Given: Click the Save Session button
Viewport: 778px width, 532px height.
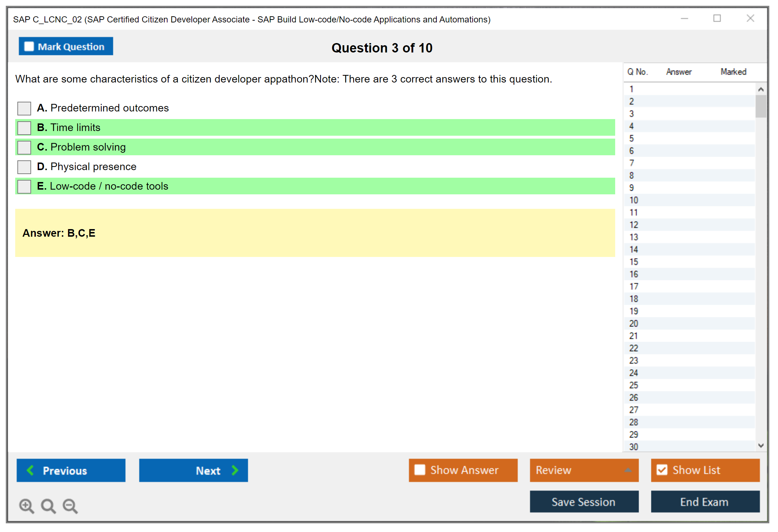Looking at the screenshot, I should coord(584,502).
